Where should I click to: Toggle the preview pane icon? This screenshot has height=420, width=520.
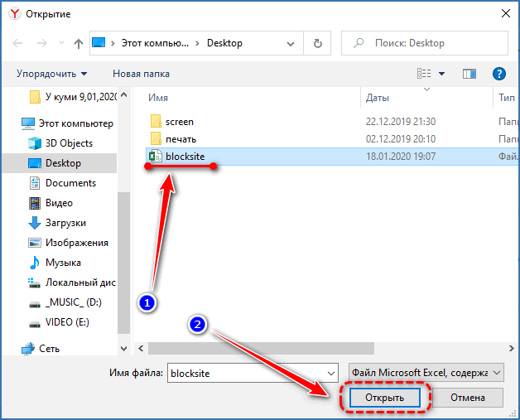[x=470, y=74]
